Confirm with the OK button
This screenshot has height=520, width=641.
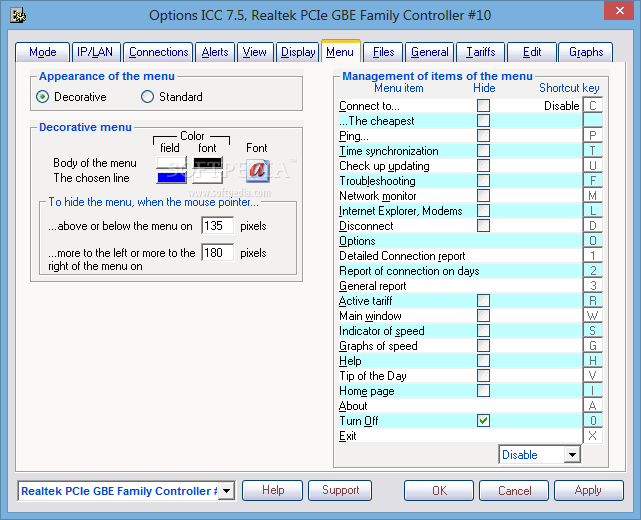coord(439,491)
